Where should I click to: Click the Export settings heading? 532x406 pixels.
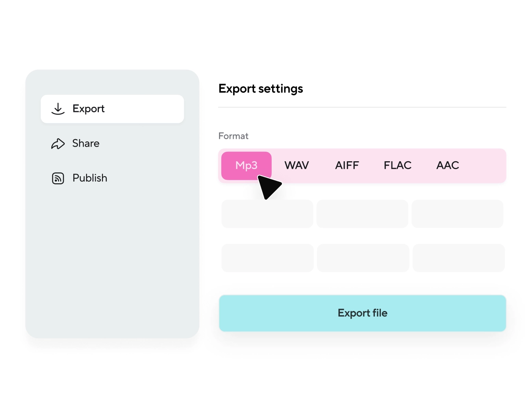[261, 89]
